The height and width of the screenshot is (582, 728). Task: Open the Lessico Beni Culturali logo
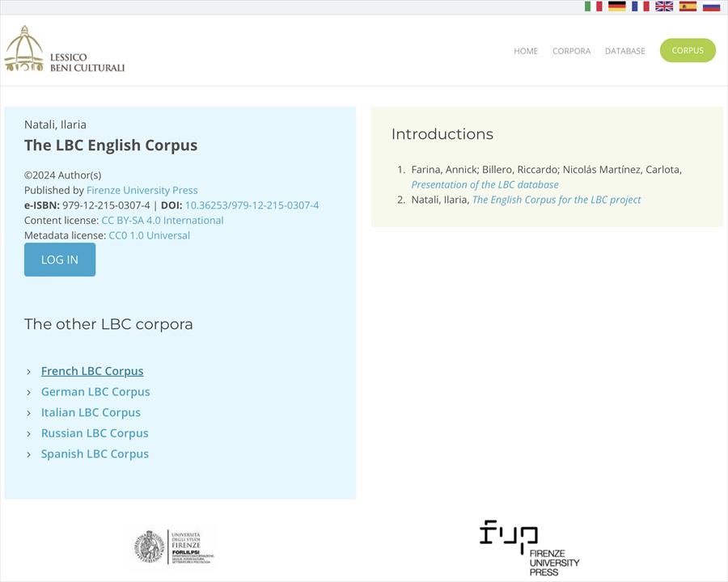click(x=65, y=49)
